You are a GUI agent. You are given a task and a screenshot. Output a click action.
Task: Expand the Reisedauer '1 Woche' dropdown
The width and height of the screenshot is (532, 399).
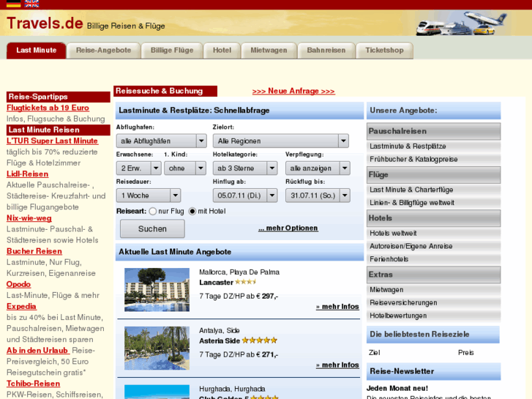click(x=149, y=195)
